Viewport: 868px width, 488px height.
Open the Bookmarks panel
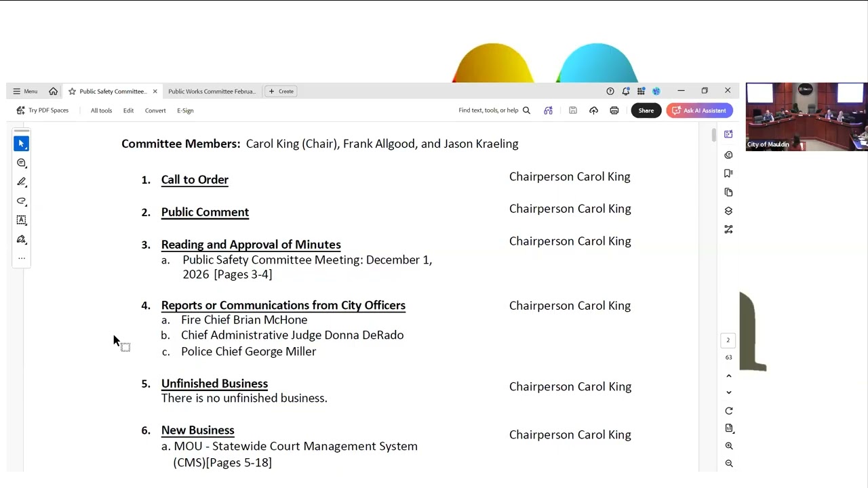728,174
